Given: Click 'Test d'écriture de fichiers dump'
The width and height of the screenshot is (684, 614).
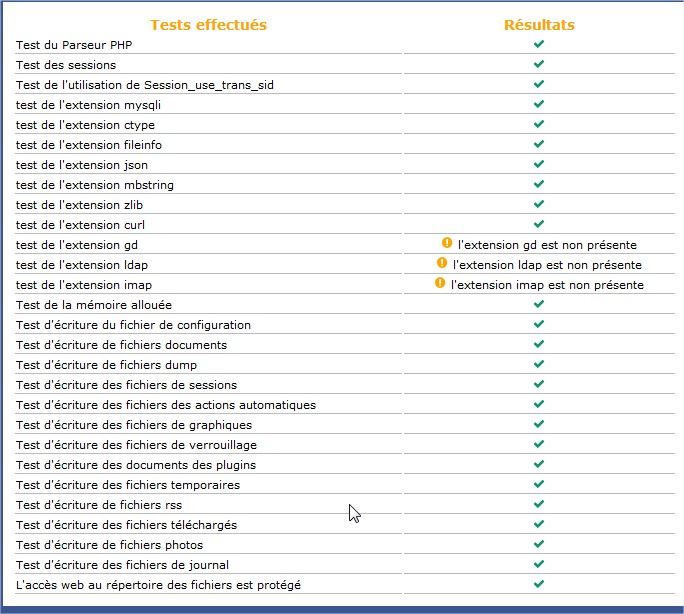Looking at the screenshot, I should [x=106, y=365].
